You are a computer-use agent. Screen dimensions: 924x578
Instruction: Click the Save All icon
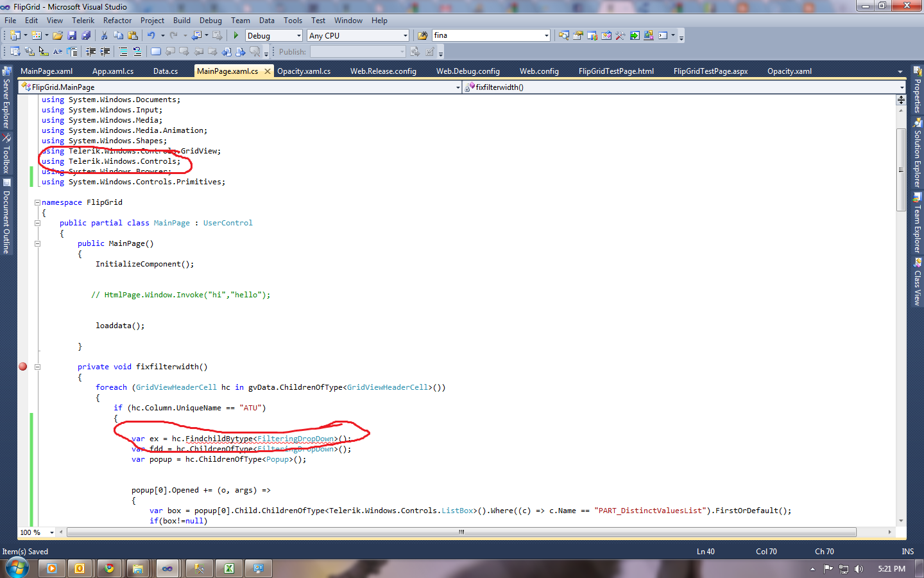click(86, 35)
